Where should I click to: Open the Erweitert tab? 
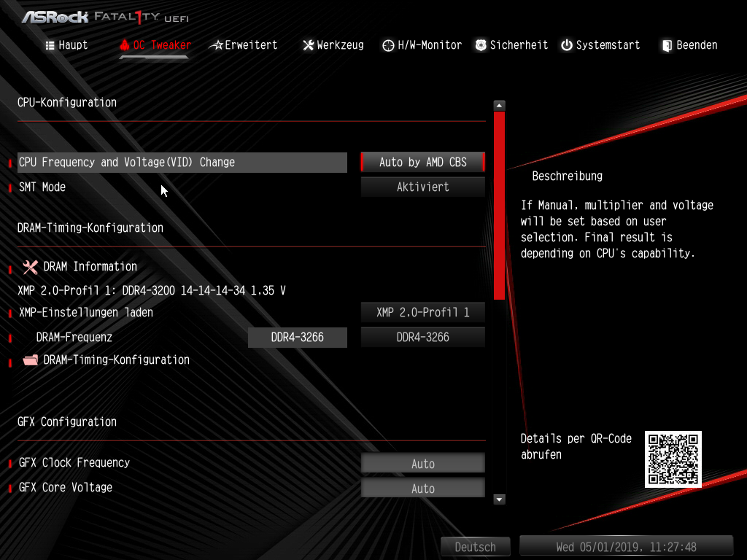click(x=244, y=45)
